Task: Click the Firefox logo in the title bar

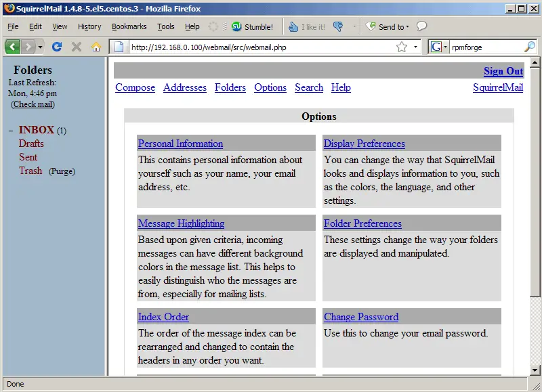Action: (x=9, y=8)
